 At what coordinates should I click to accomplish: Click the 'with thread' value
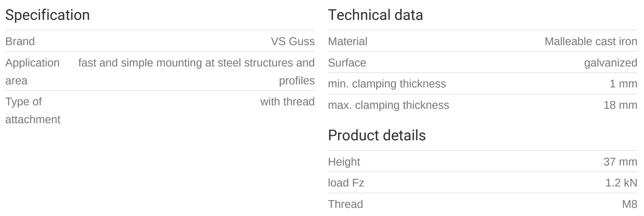coord(287,102)
